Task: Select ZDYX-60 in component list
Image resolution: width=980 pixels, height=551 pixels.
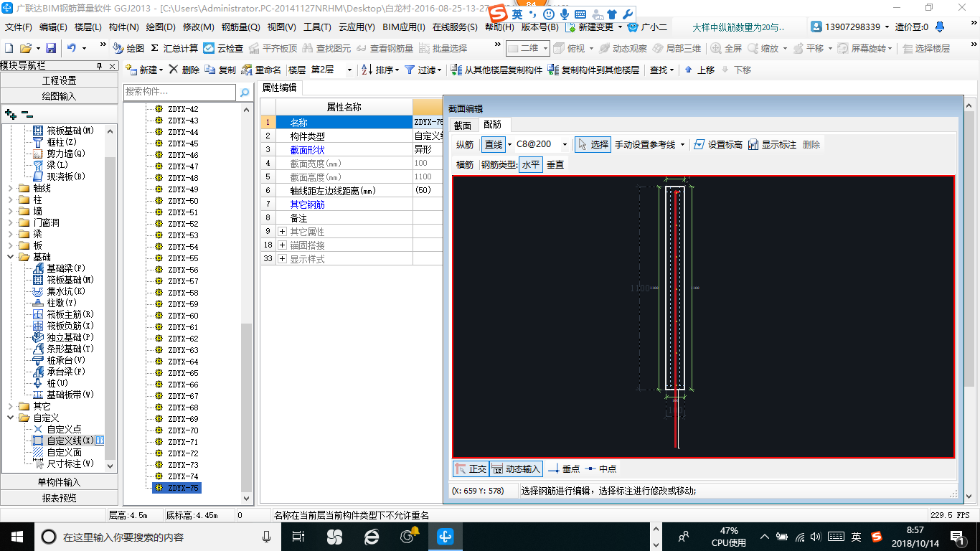Action: pos(183,316)
